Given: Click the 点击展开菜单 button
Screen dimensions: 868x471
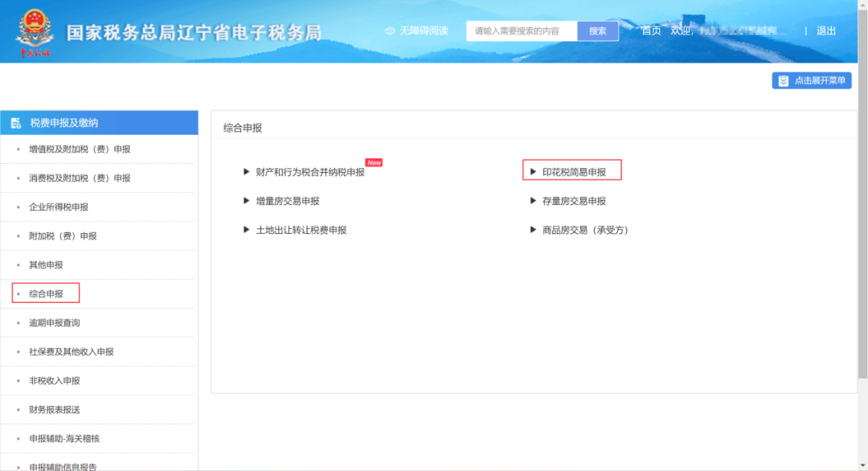Looking at the screenshot, I should pyautogui.click(x=812, y=81).
